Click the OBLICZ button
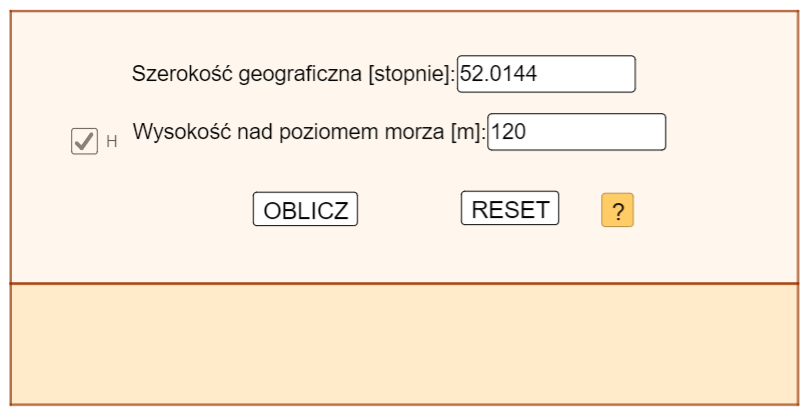 point(305,210)
